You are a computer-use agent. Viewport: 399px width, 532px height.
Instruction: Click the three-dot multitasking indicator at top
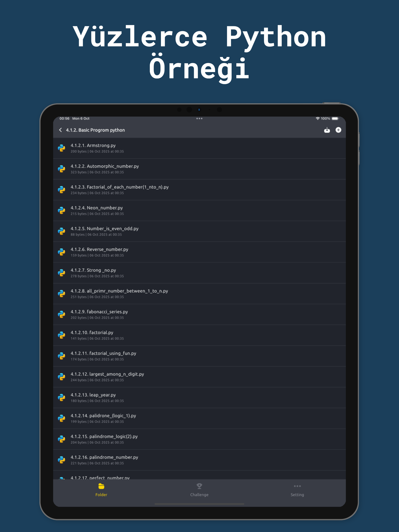tap(199, 119)
